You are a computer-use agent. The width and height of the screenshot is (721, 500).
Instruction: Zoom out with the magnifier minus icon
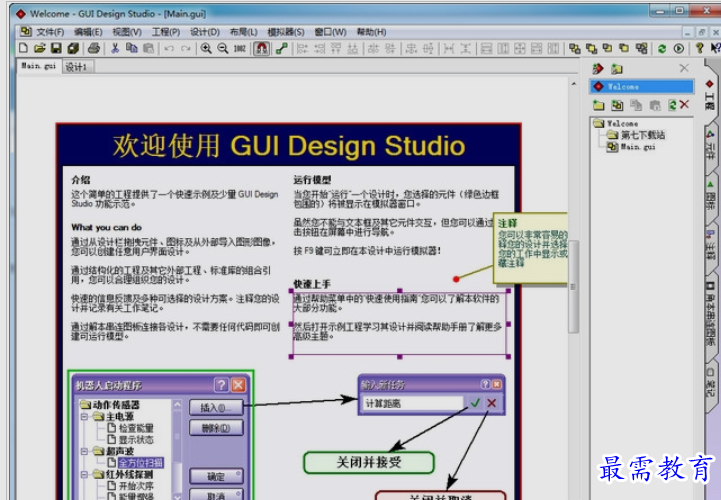223,48
